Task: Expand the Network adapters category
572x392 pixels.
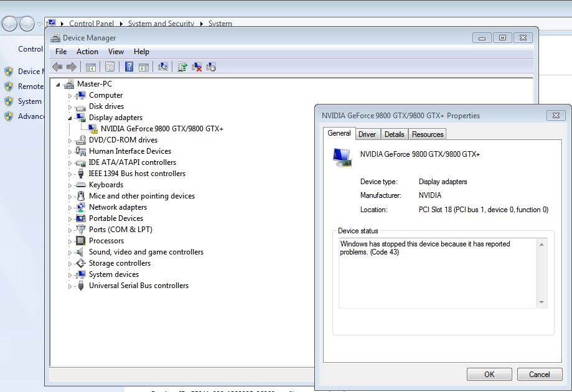Action: [x=70, y=208]
